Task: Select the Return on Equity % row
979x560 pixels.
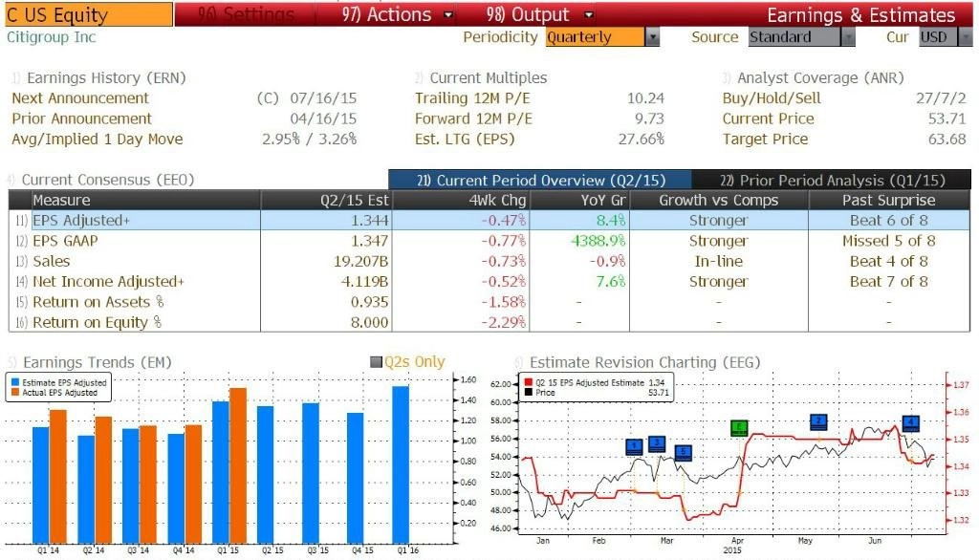Action: (489, 323)
